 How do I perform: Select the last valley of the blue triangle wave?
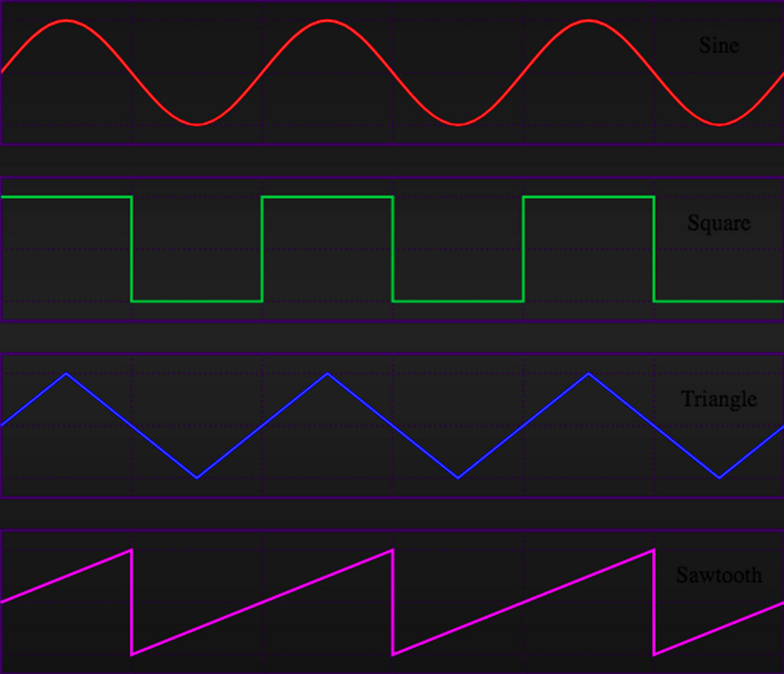[719, 478]
